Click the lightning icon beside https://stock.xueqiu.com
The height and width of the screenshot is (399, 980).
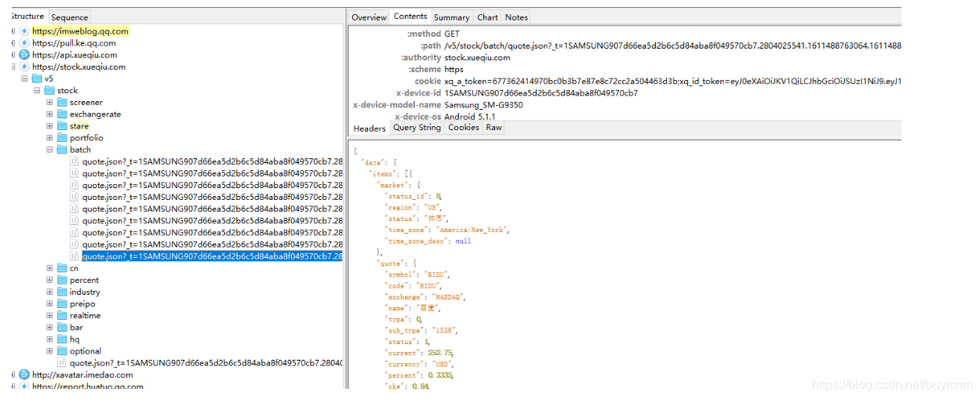(24, 67)
